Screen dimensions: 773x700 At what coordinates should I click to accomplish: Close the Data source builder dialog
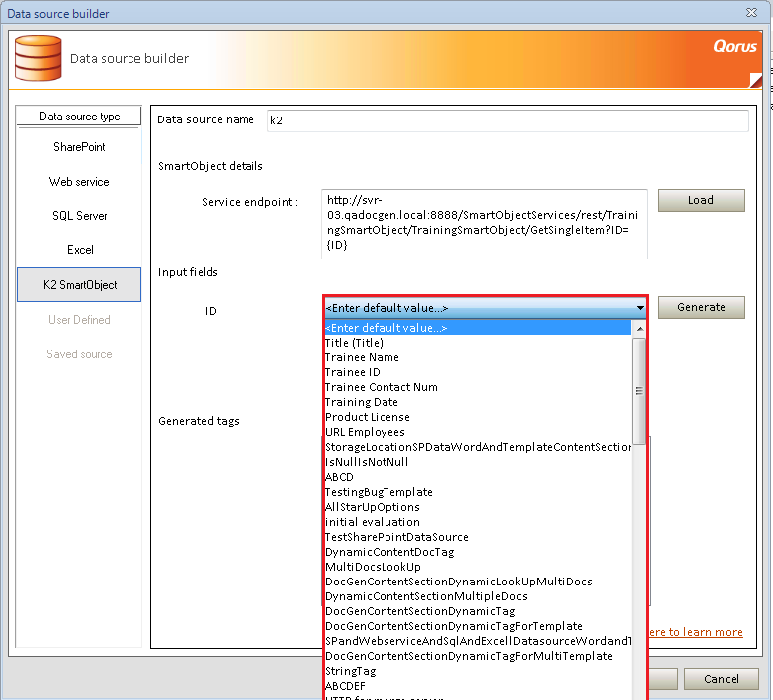tap(751, 12)
